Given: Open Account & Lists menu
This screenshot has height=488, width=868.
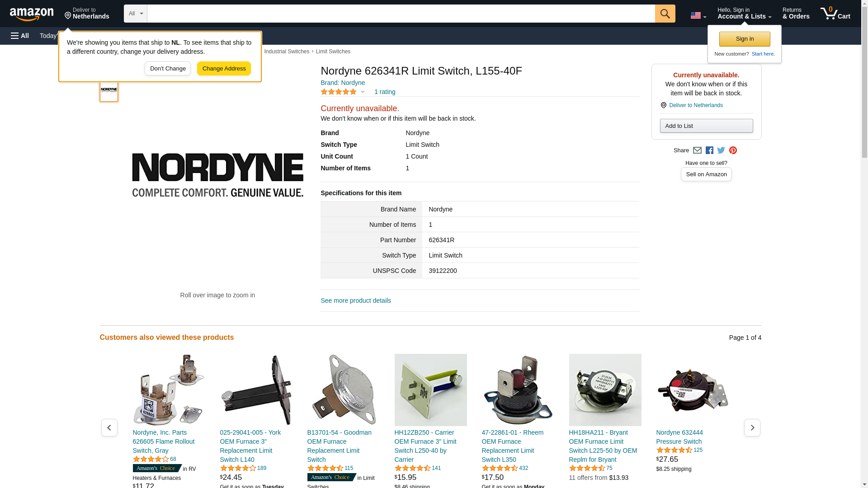Looking at the screenshot, I should pos(744,14).
